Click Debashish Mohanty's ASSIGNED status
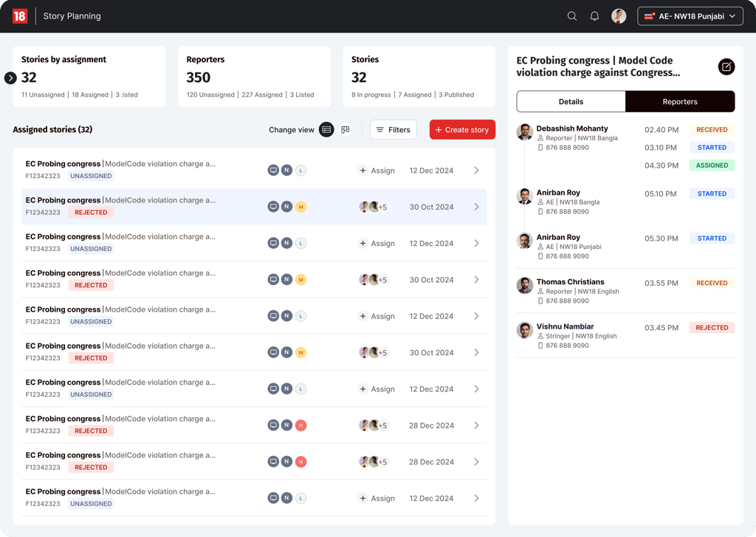The height and width of the screenshot is (537, 756). point(712,165)
